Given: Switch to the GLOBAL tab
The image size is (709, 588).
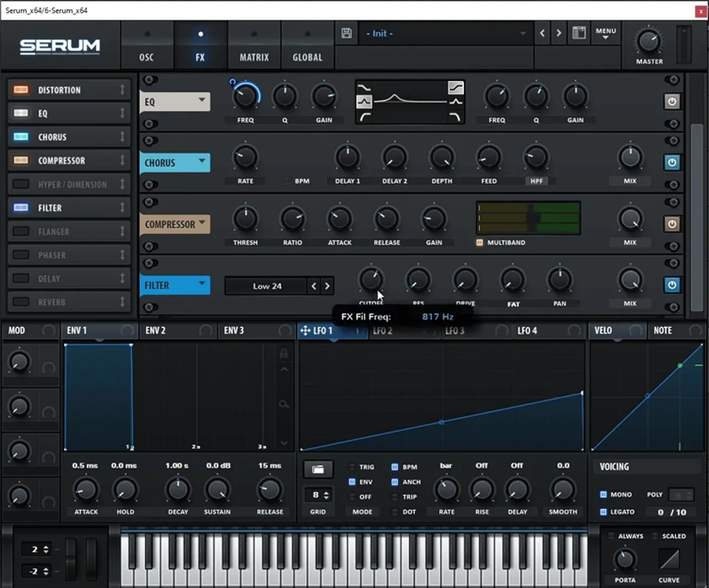Looking at the screenshot, I should pos(307,47).
